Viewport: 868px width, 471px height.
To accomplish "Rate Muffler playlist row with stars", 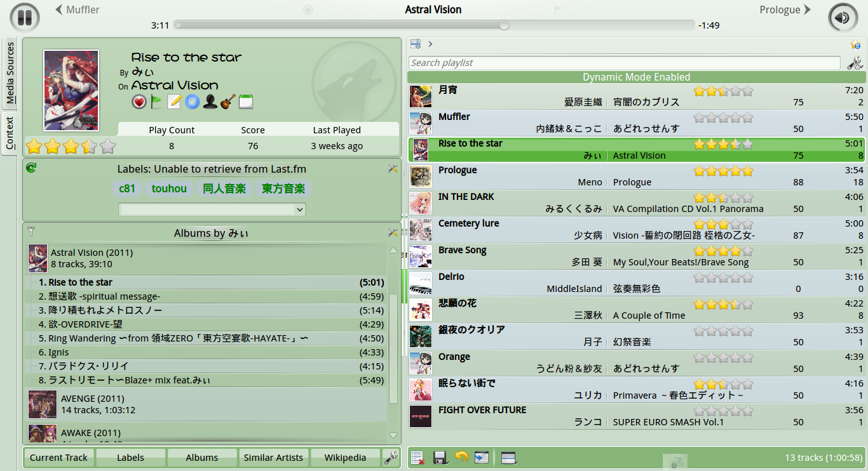I will click(723, 117).
